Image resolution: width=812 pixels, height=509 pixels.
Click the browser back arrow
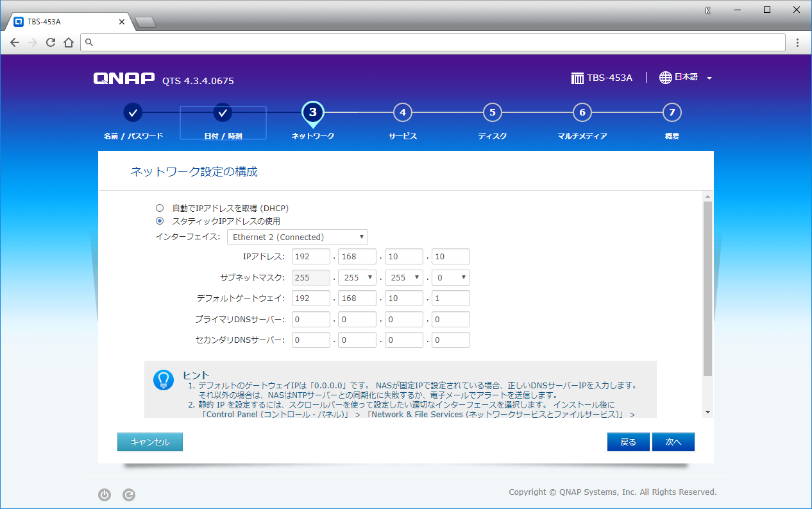click(15, 43)
